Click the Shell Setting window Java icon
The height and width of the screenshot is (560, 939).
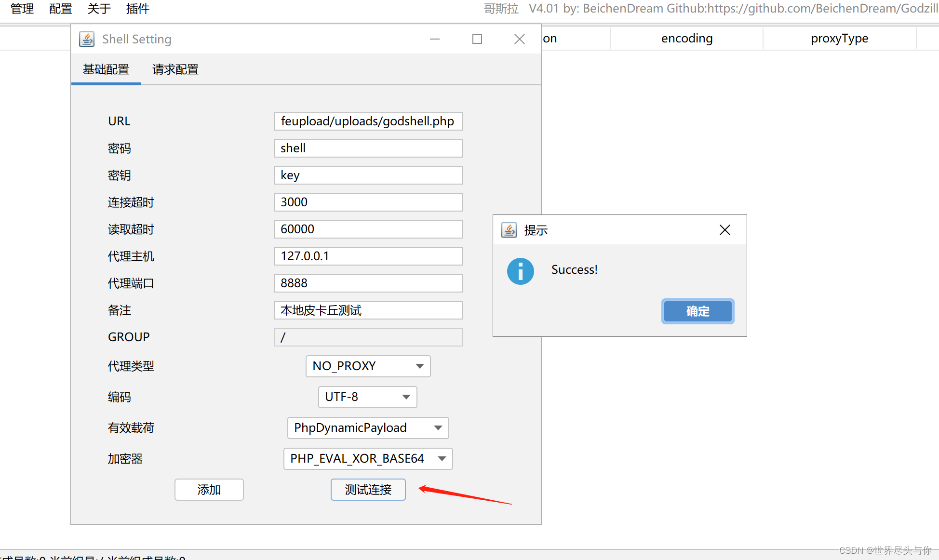click(87, 39)
